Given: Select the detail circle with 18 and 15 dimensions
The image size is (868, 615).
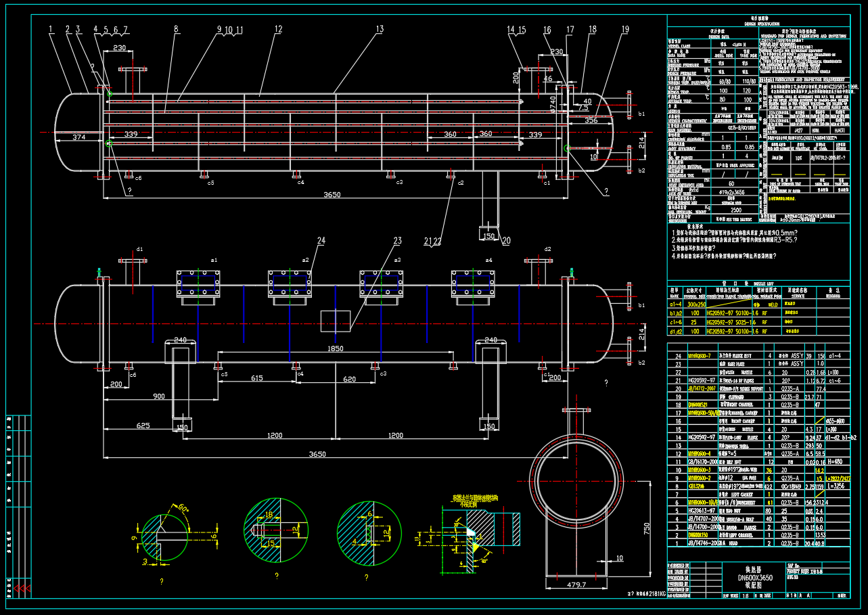Looking at the screenshot, I should click(275, 530).
